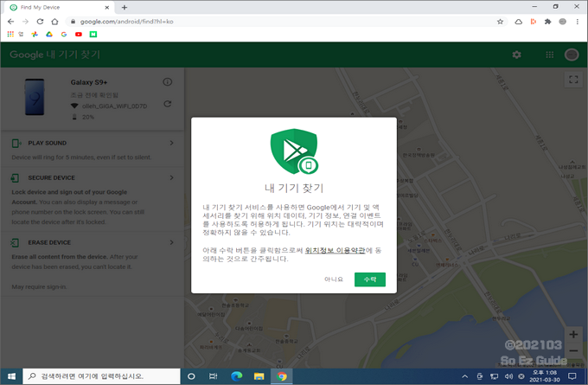Open Chrome extensions puzzle icon
588x385 pixels.
pyautogui.click(x=547, y=21)
